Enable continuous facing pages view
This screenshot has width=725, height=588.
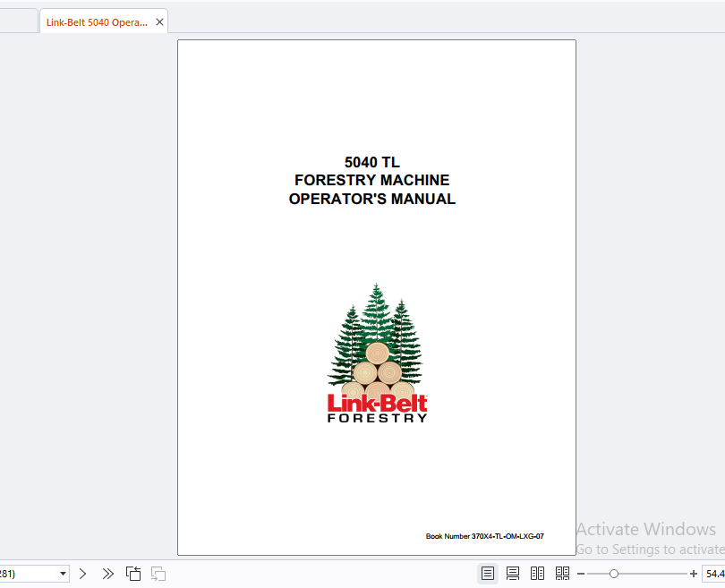point(562,574)
